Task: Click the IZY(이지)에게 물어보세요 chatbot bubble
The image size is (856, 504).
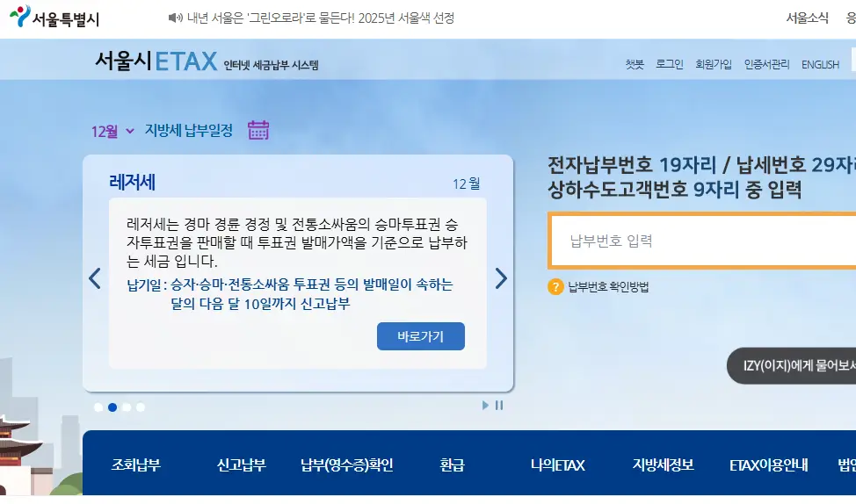Action: pyautogui.click(x=792, y=365)
